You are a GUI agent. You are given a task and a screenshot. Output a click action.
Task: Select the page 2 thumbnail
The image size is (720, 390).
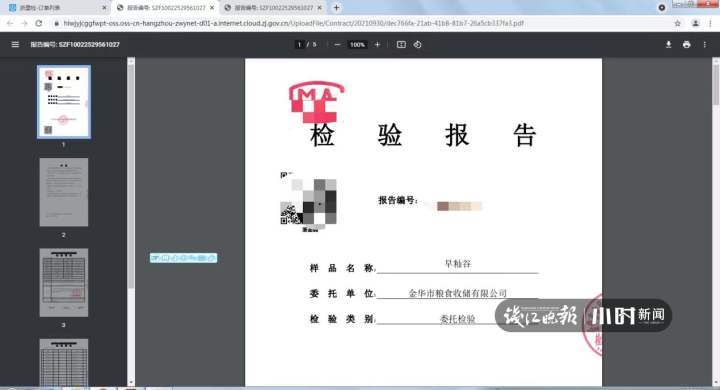64,192
